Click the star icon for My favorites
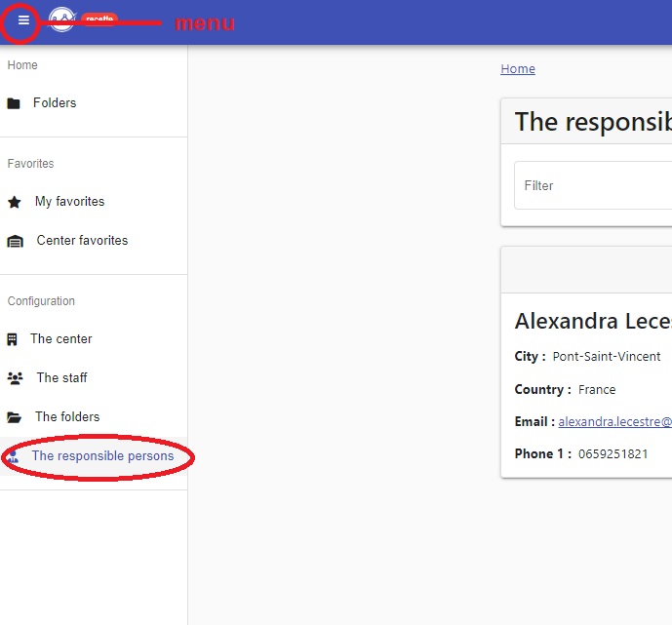The image size is (672, 625). (15, 202)
